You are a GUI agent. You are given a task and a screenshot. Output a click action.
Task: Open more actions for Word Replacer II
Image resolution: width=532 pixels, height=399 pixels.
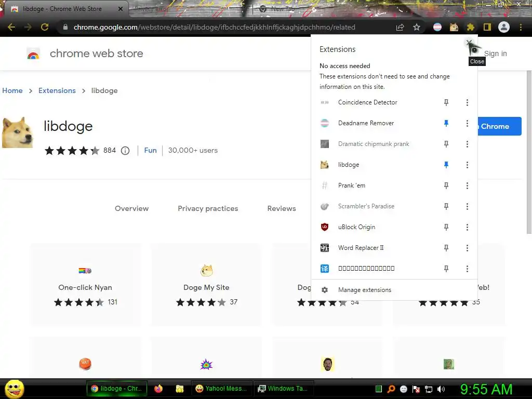tap(467, 248)
